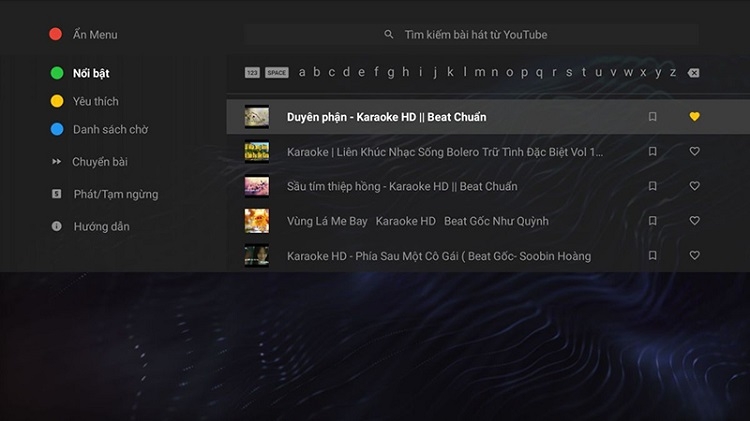This screenshot has height=421, width=750.
Task: Tap letter d on keyboard
Action: click(346, 72)
